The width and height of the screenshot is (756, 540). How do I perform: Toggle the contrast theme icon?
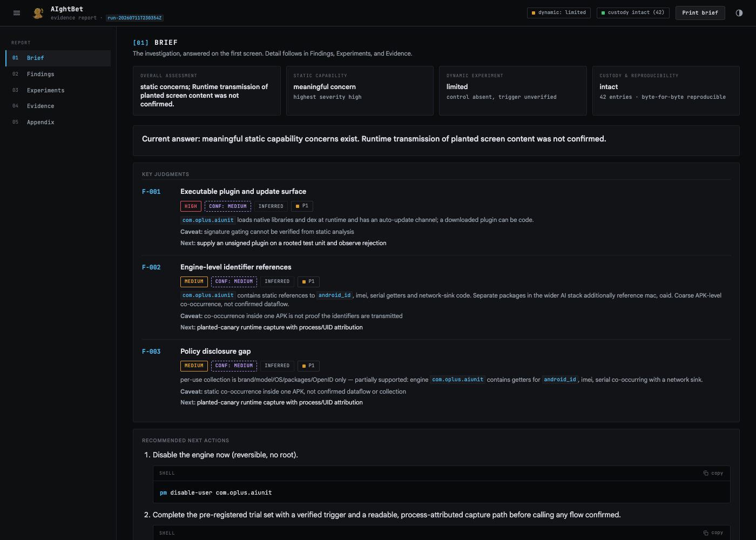tap(739, 13)
